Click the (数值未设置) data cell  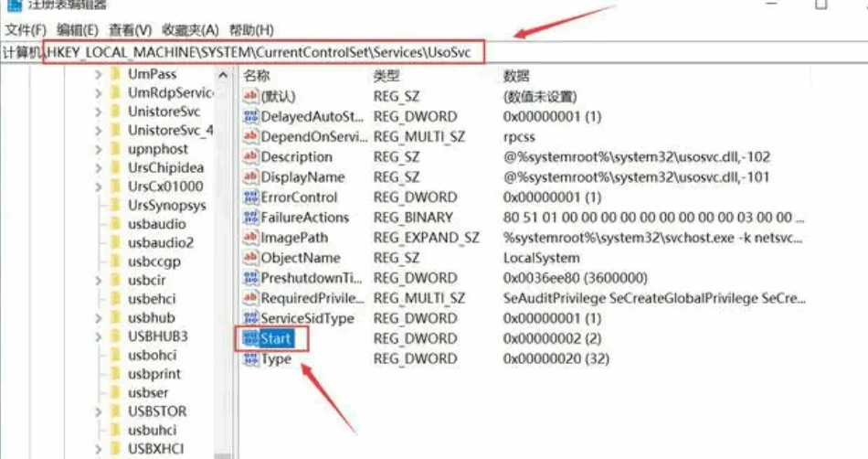[x=540, y=96]
